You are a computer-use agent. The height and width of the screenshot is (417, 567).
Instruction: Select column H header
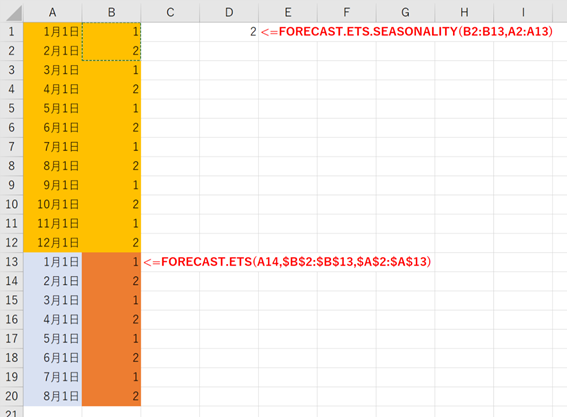[464, 12]
